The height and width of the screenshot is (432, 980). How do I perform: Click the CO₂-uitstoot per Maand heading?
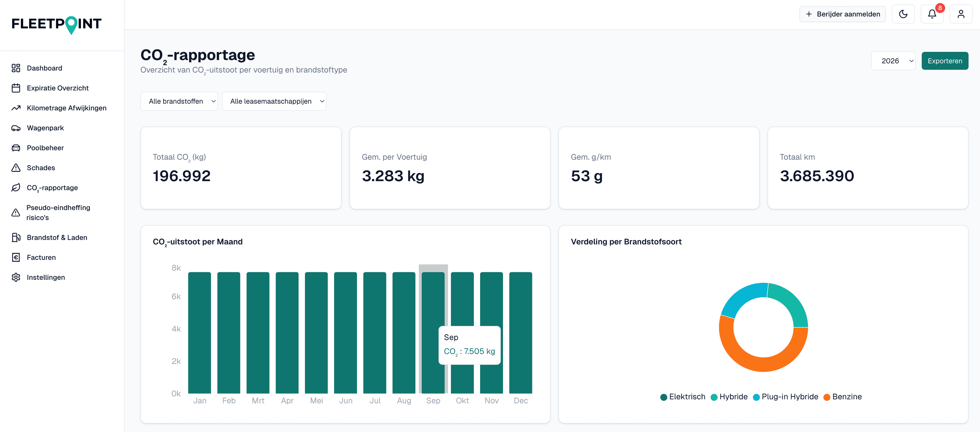(x=198, y=242)
